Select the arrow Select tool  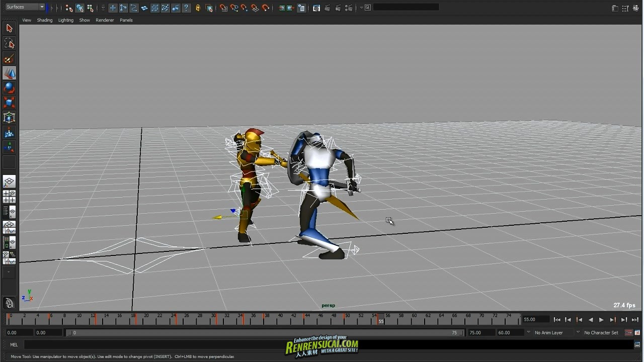[9, 28]
